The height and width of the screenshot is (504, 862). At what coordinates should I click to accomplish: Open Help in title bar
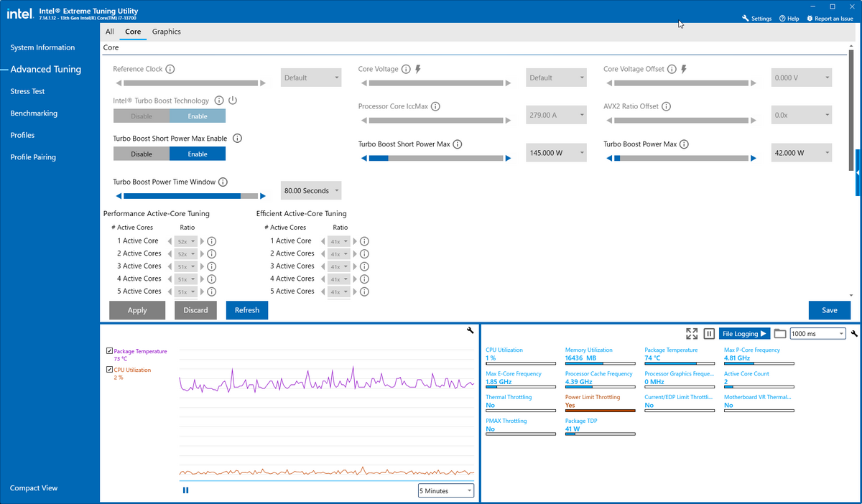pyautogui.click(x=789, y=19)
